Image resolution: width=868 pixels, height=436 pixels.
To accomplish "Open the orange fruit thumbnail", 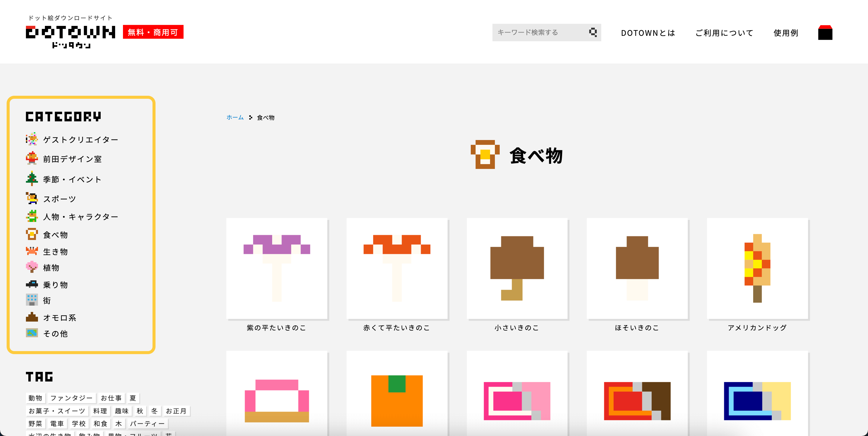I will pos(397,393).
